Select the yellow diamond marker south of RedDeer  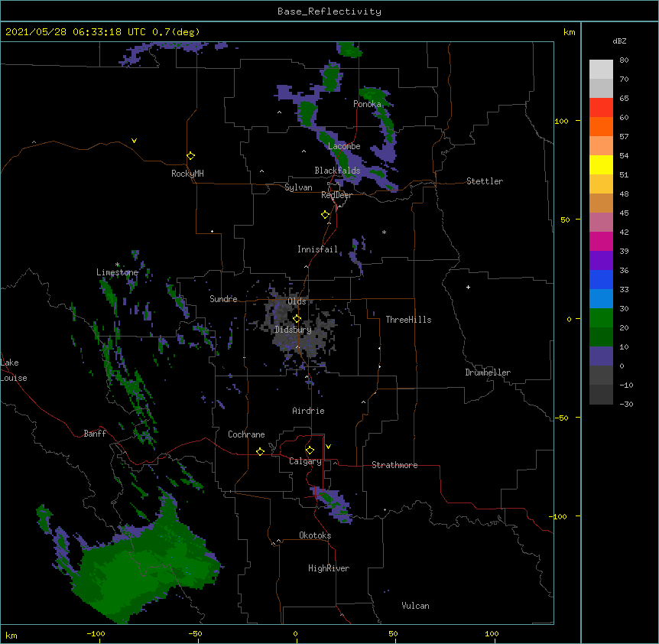click(x=326, y=215)
